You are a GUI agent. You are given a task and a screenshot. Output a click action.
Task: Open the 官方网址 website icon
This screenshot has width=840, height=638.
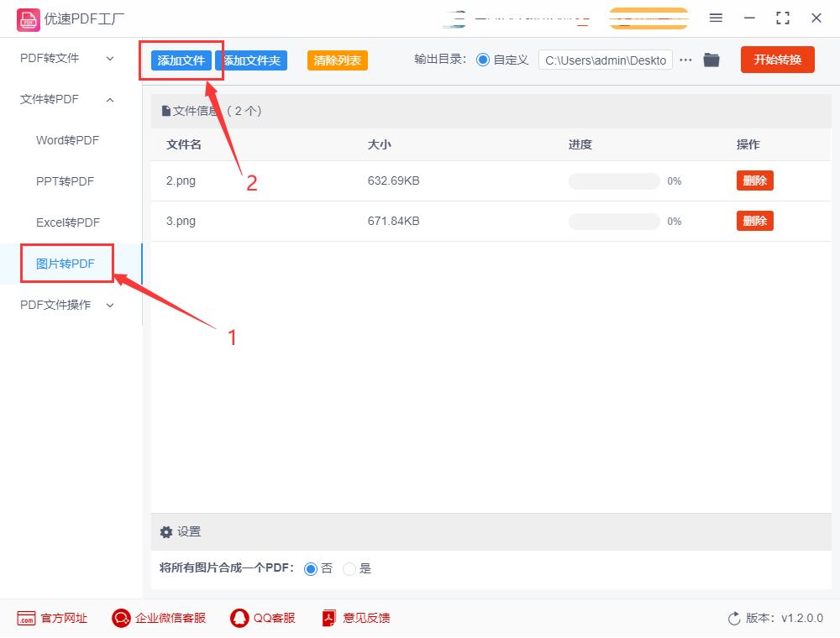point(26,618)
